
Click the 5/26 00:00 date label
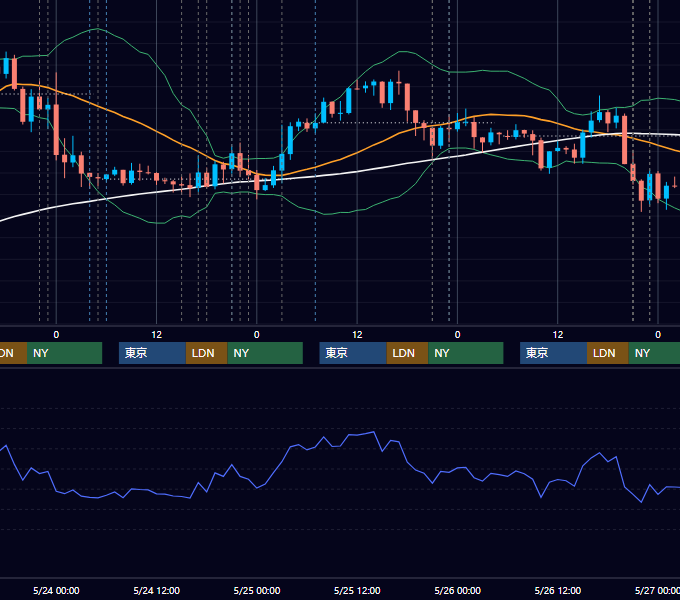click(x=458, y=590)
